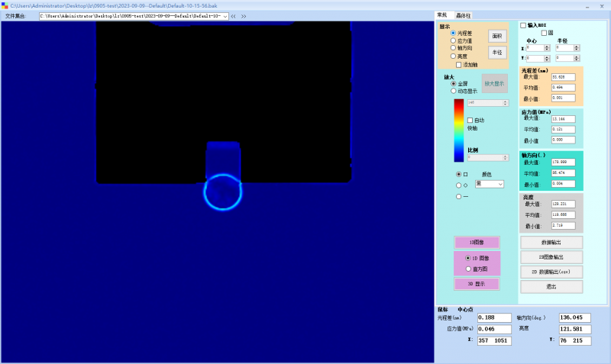Click the pink 1D图像 button
This screenshot has height=364, width=611.
477,243
